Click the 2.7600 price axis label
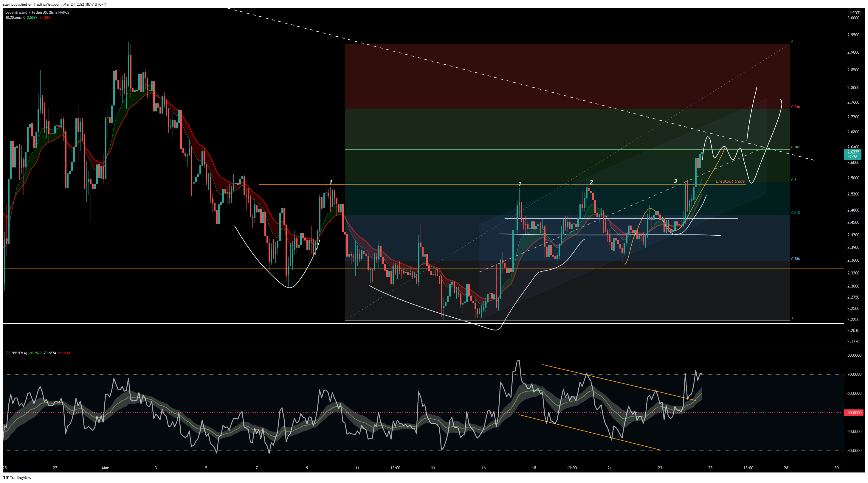This screenshot has height=483, width=868. 853,102
